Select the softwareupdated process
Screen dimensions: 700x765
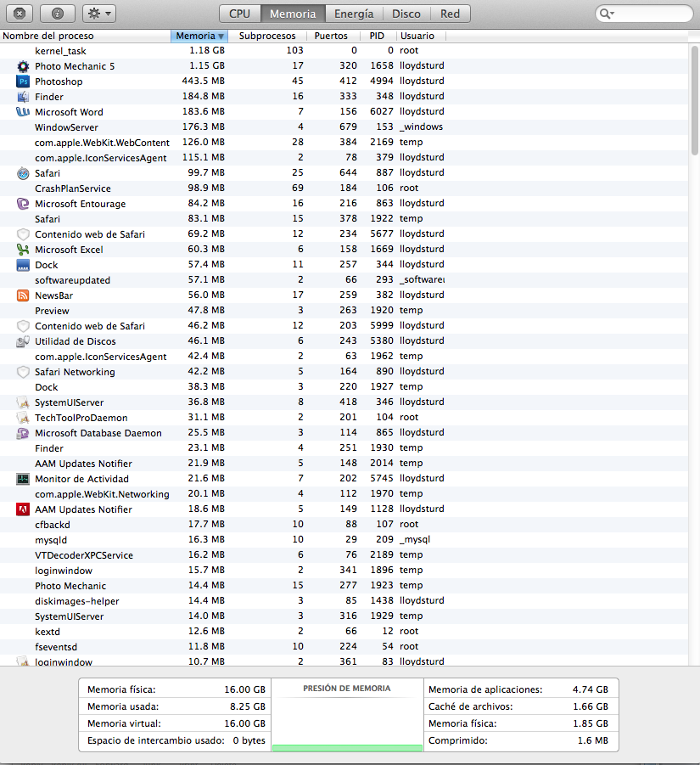coord(344,280)
